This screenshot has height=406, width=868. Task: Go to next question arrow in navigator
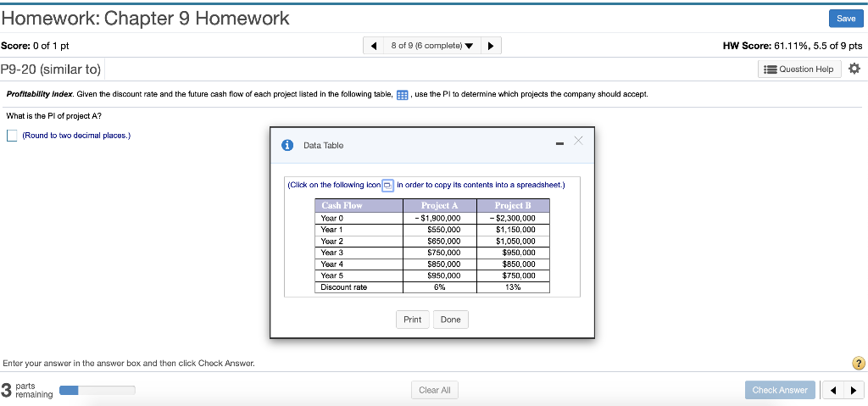pos(491,46)
